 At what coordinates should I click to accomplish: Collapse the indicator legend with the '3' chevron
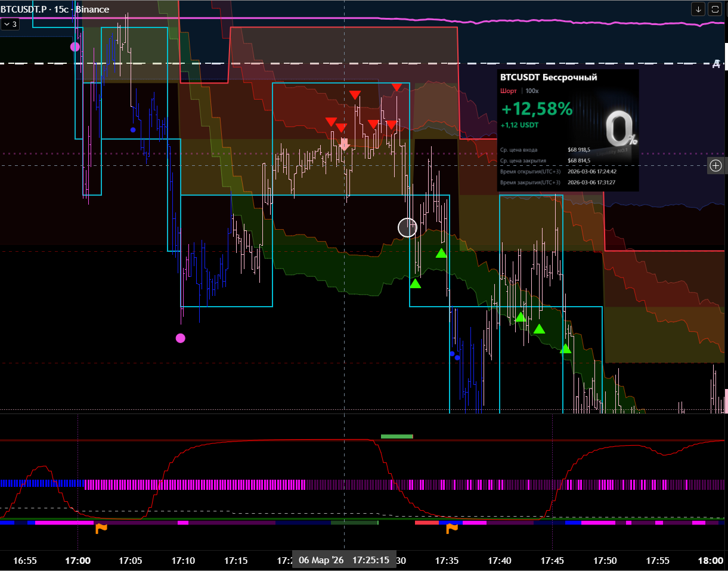pyautogui.click(x=10, y=24)
